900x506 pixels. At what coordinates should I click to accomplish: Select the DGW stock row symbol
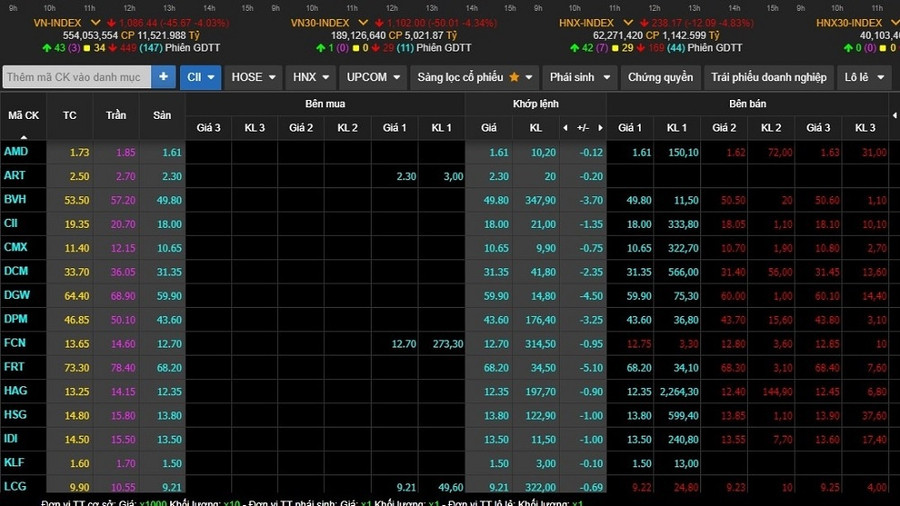pyautogui.click(x=17, y=295)
